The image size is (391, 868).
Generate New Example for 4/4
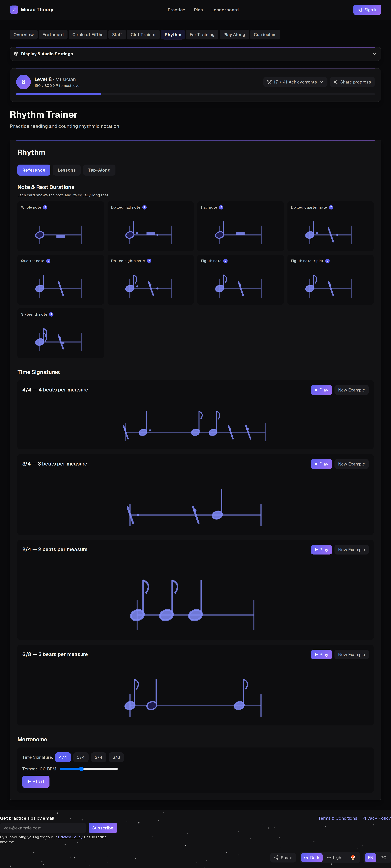pyautogui.click(x=351, y=390)
